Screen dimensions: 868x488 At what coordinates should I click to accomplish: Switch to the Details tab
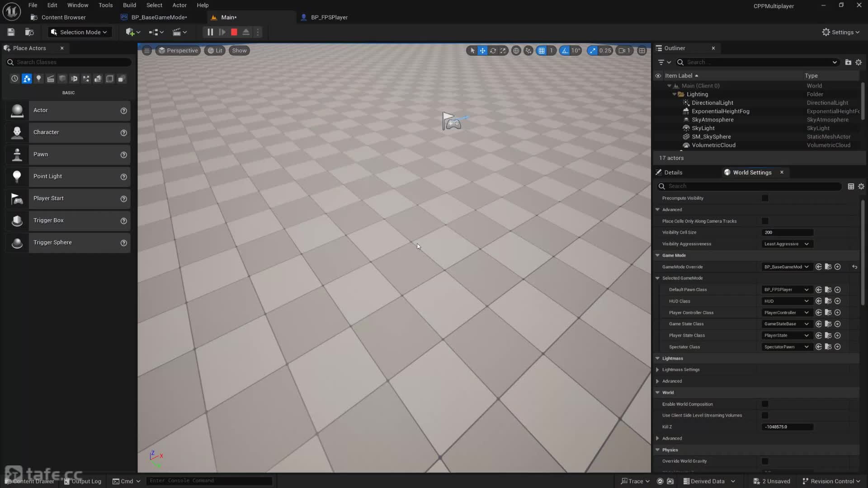[x=673, y=173]
